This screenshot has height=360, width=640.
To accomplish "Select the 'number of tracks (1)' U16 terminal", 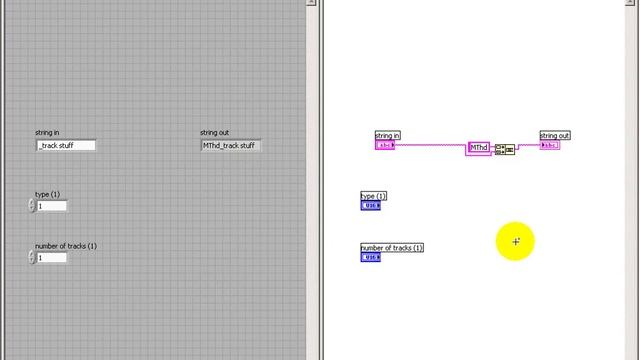I will click(x=371, y=257).
